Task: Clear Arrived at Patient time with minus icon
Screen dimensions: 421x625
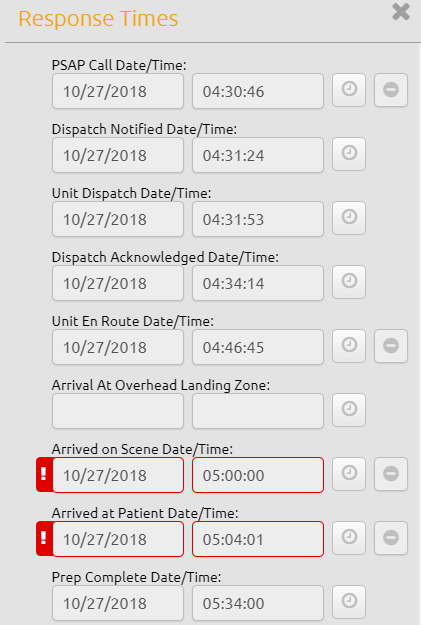Action: coord(391,538)
